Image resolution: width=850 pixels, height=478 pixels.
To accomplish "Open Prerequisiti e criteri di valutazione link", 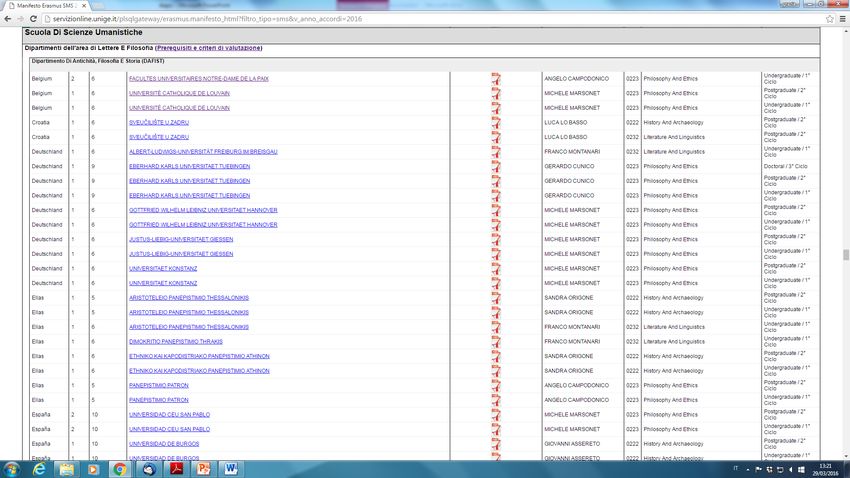I will pos(209,48).
